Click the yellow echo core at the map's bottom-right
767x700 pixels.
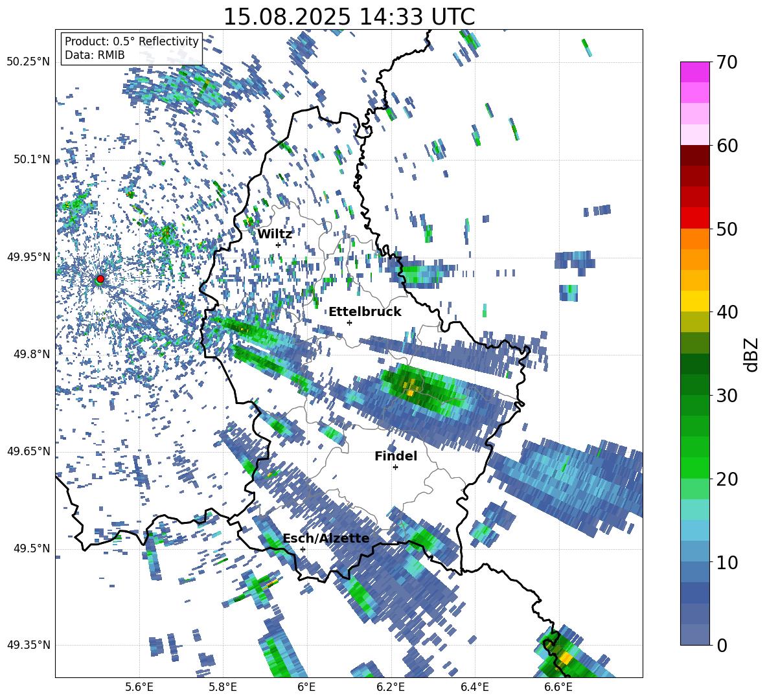[566, 657]
